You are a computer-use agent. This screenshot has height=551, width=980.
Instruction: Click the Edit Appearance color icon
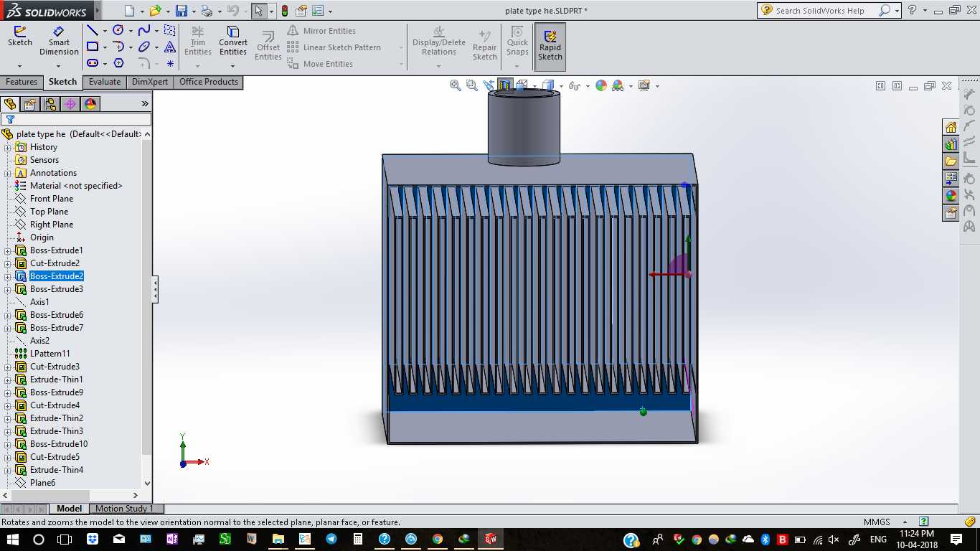pyautogui.click(x=601, y=85)
